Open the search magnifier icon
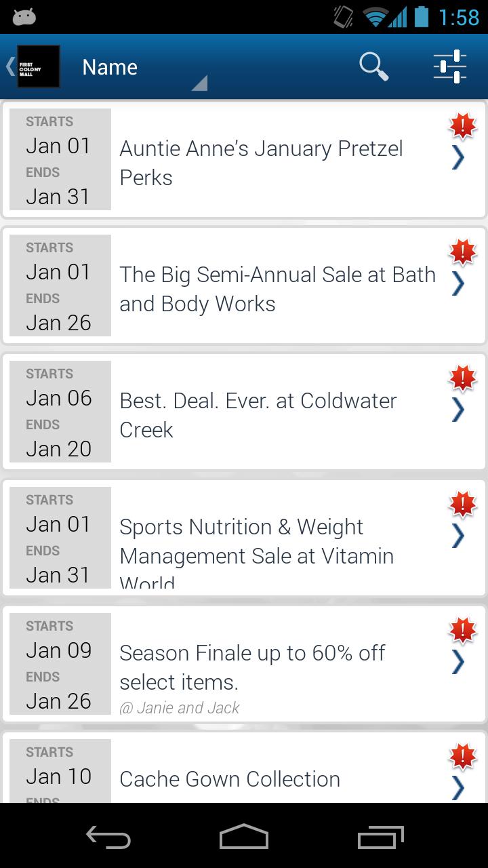 point(373,66)
